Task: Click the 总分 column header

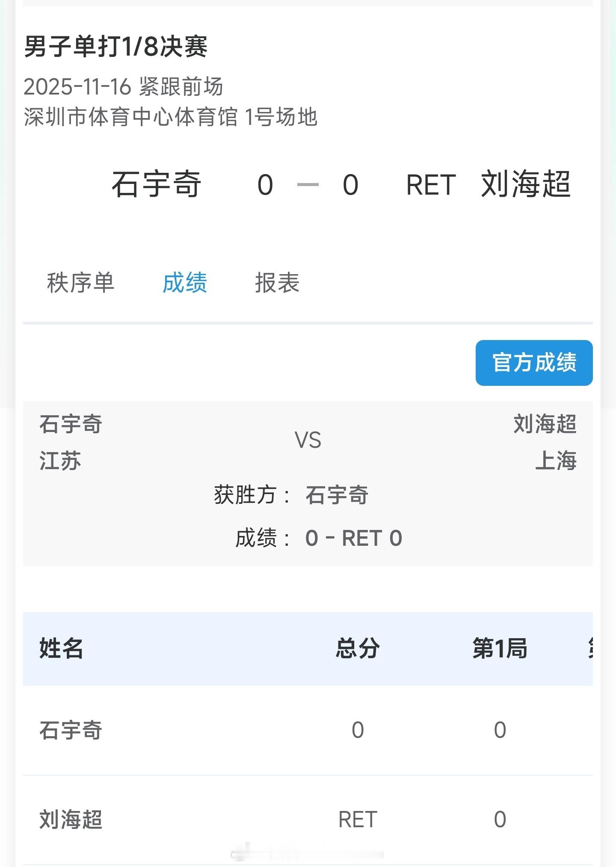Action: click(x=358, y=648)
